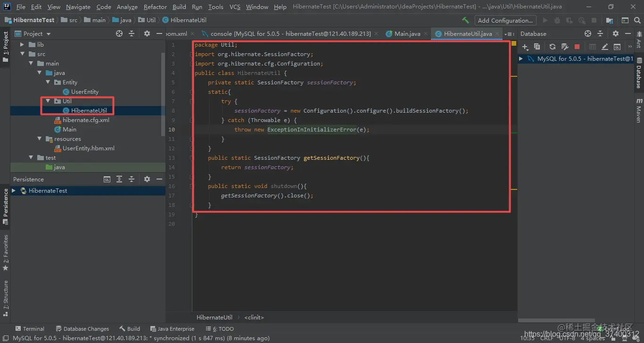
Task: Open QL console from Database toolbar
Action: click(x=617, y=47)
